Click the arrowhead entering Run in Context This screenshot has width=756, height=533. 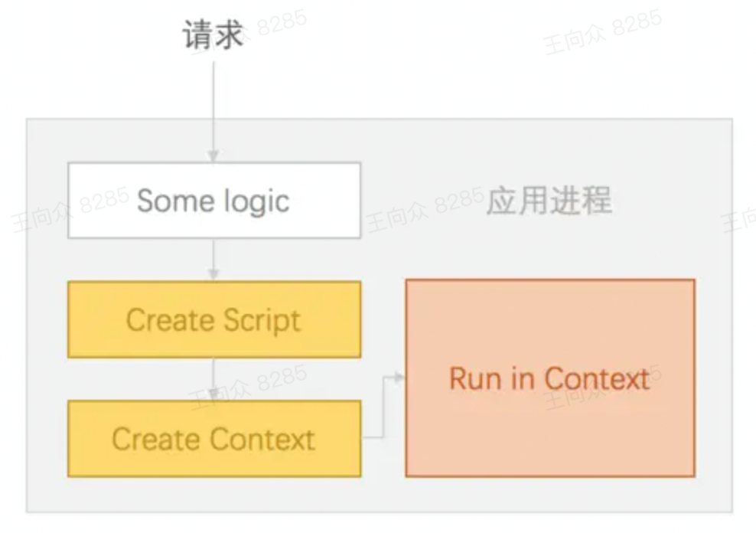tap(398, 378)
